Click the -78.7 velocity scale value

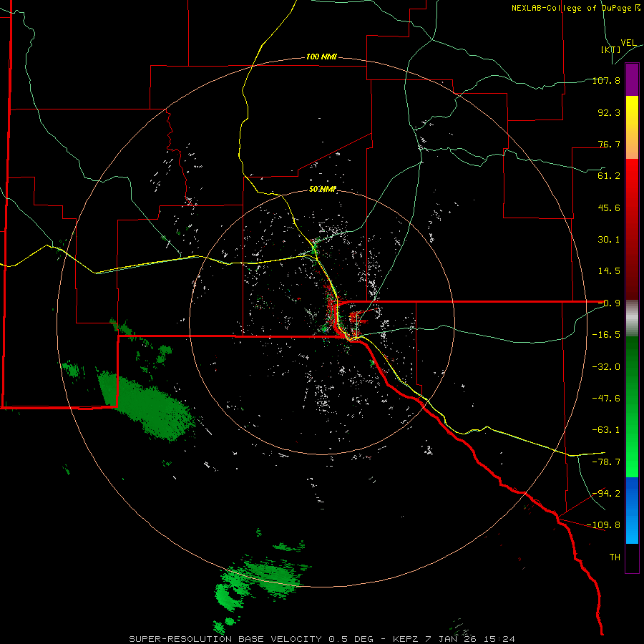point(606,462)
